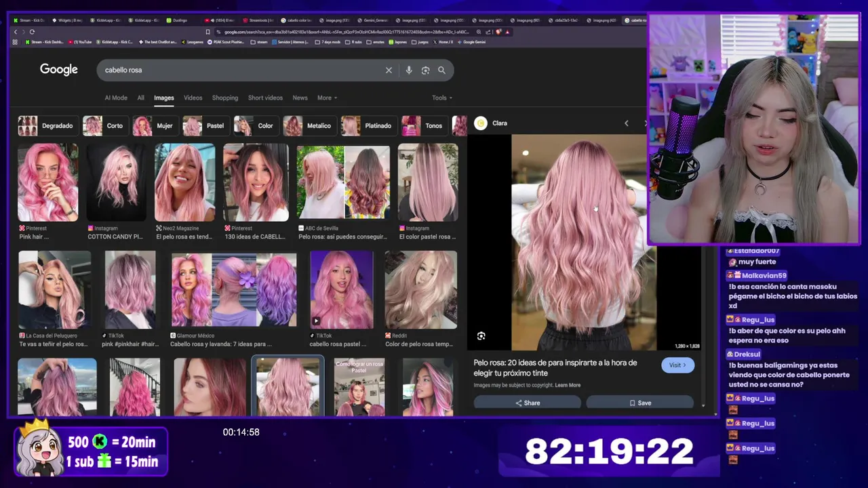The width and height of the screenshot is (868, 488).
Task: Open the Brave shield icon
Action: [x=498, y=32]
